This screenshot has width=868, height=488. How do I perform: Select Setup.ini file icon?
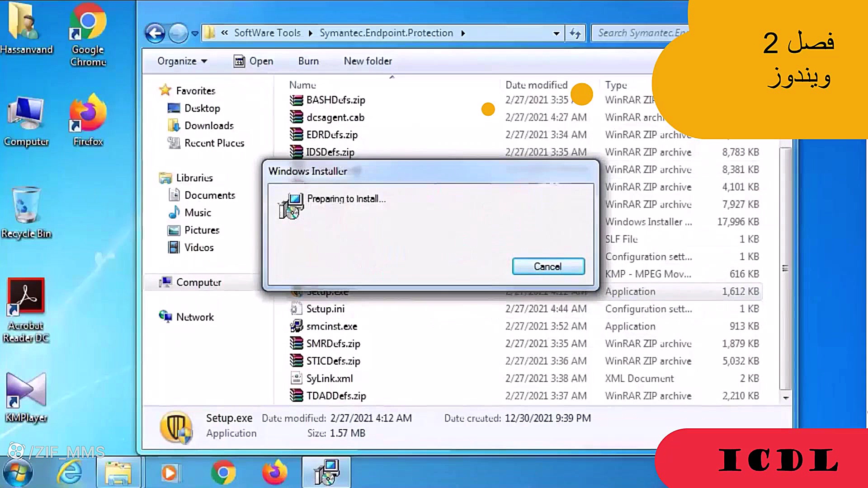pyautogui.click(x=296, y=309)
